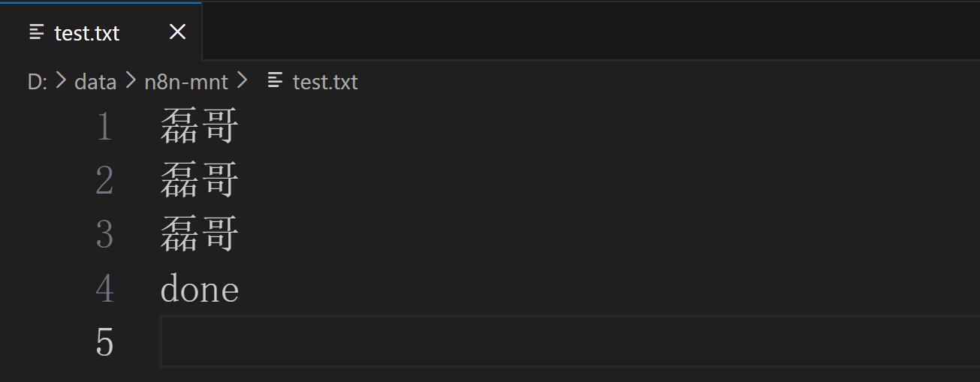The width and height of the screenshot is (980, 382).
Task: Close the test.txt tab
Action: pos(177,32)
